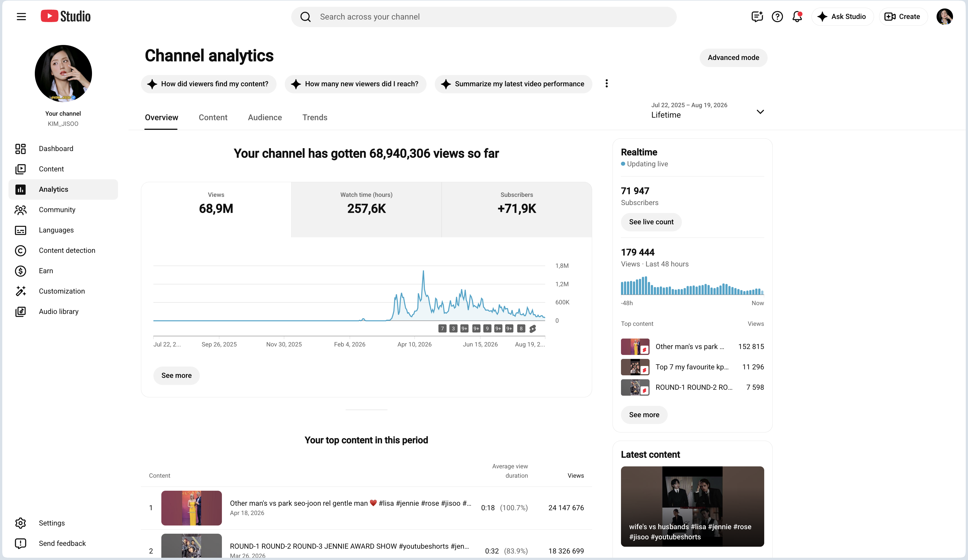The image size is (968, 560).
Task: Open the hamburger navigation menu
Action: 21,16
